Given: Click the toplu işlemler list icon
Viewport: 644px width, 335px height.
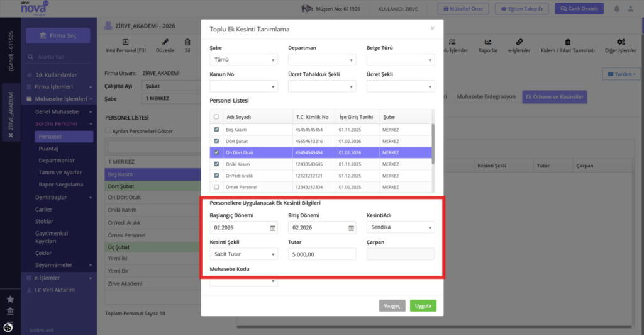Looking at the screenshot, I should click(452, 42).
